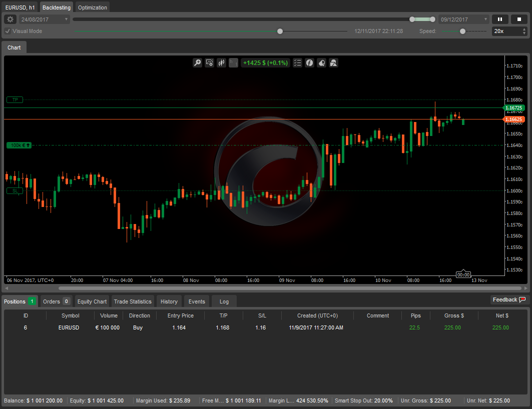Viewport: 532px width, 409px height.
Task: Open the Events tab
Action: pos(197,301)
